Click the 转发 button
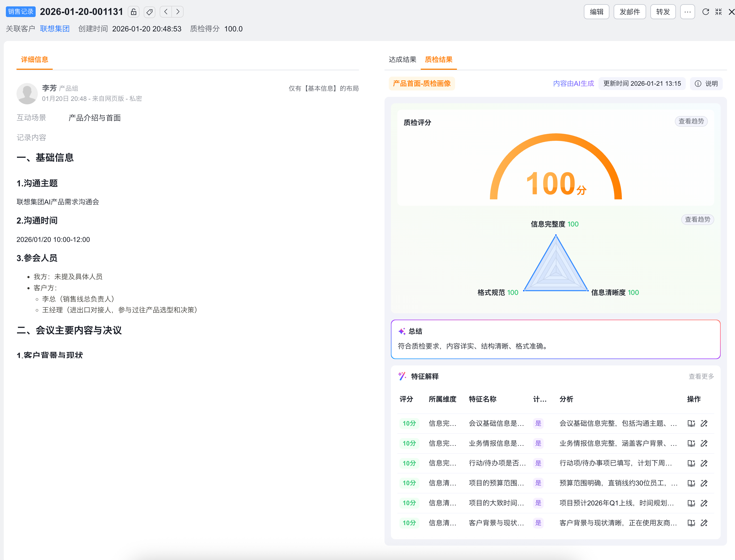 pos(663,12)
